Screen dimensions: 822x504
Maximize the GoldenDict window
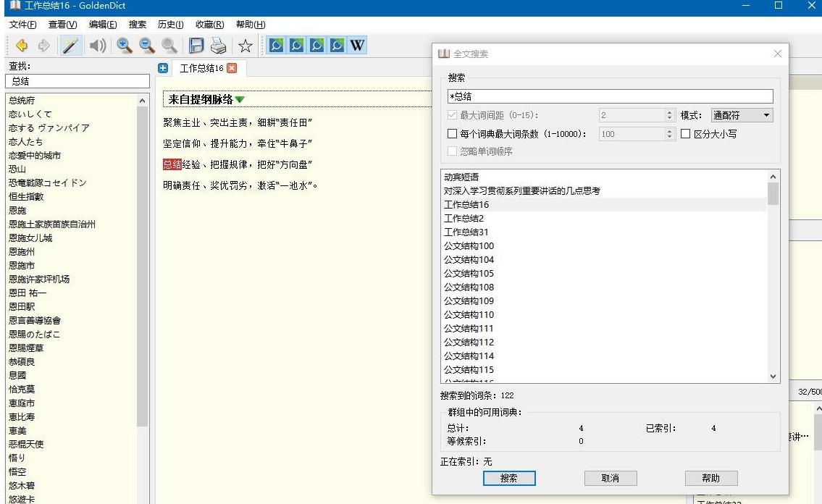click(779, 6)
